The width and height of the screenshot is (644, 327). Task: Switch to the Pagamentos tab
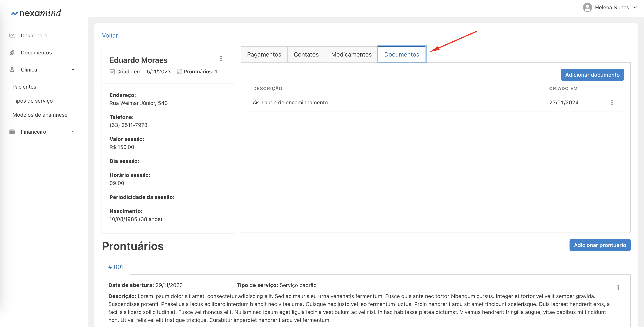[x=264, y=54]
